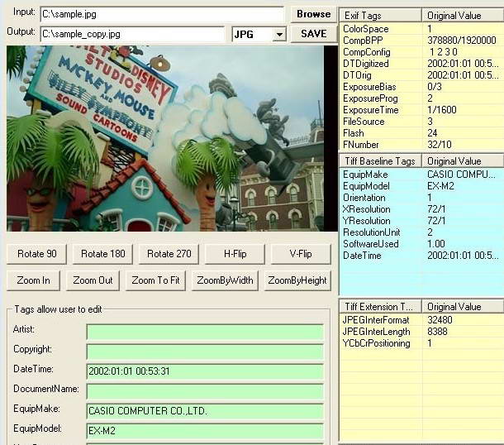Click the value 32480
The width and height of the screenshot is (504, 445).
point(440,320)
